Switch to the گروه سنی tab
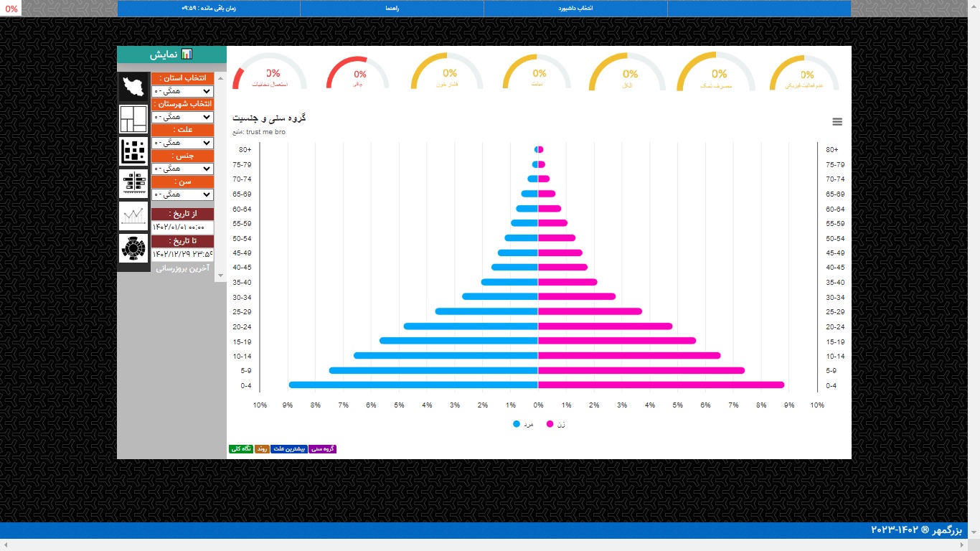Viewport: 980px width, 551px height. [322, 449]
